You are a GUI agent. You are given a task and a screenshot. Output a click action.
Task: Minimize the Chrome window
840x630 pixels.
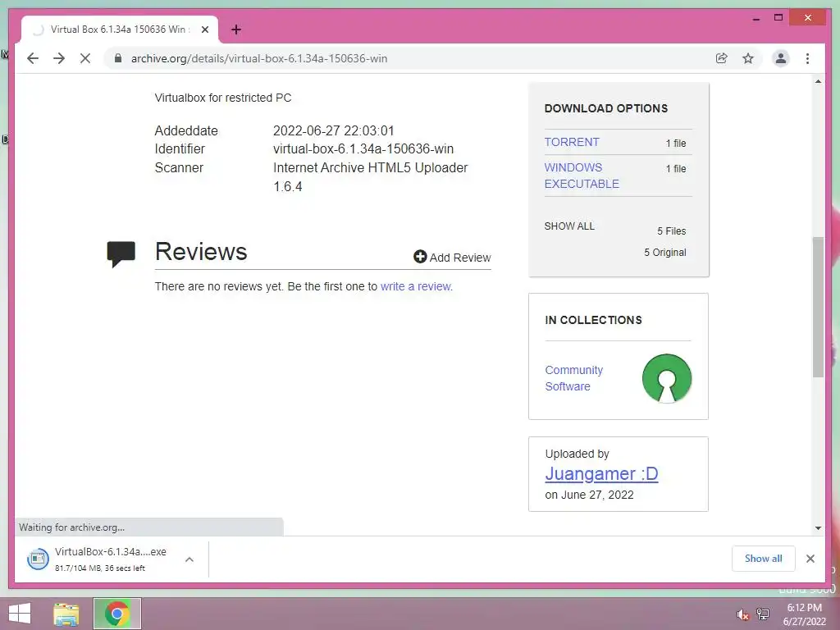[756, 18]
